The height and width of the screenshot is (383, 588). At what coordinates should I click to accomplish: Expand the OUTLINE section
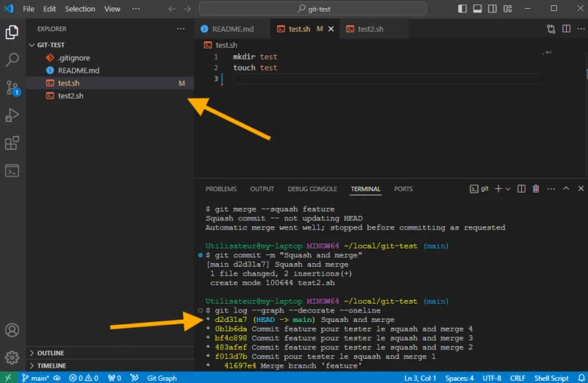coord(50,353)
